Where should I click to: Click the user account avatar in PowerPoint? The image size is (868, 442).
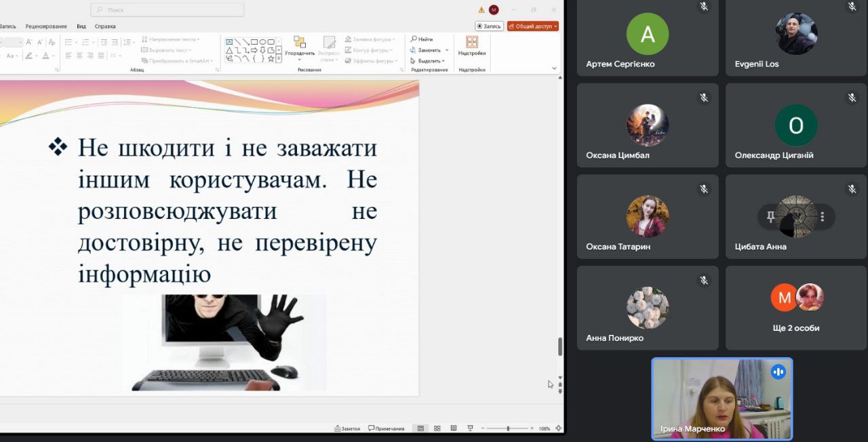494,9
